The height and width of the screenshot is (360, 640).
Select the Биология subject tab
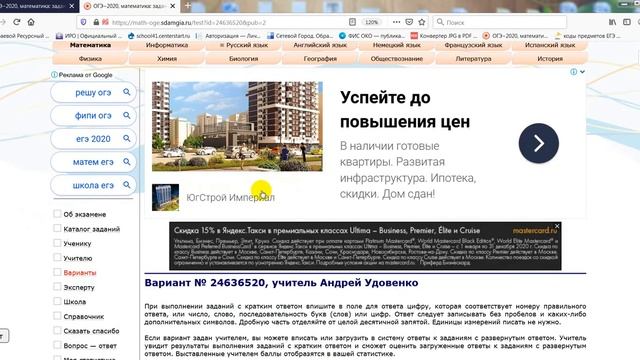click(x=244, y=59)
